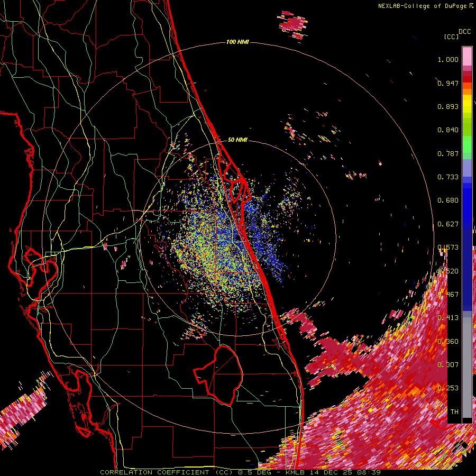Click the 0.253 legend value
Image resolution: width=476 pixels, height=476 pixels.
click(448, 388)
